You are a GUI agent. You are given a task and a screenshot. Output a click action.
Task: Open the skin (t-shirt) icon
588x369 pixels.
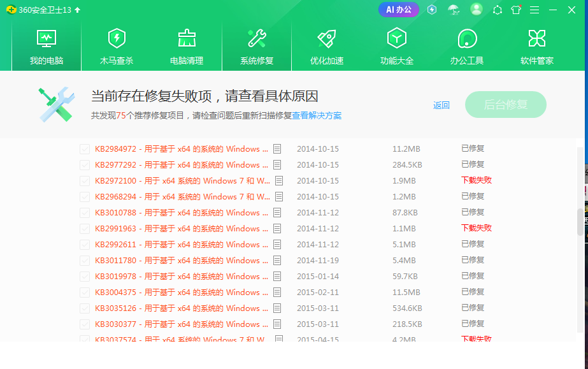(516, 10)
